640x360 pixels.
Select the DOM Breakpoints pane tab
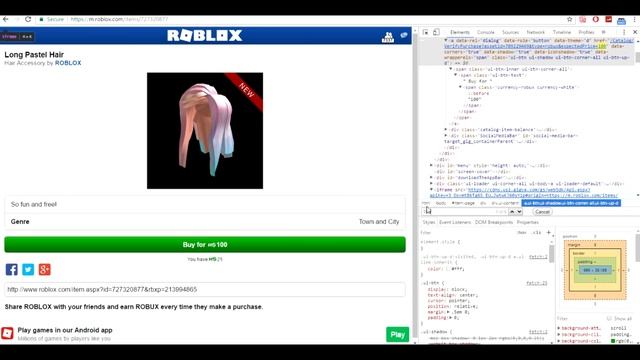click(x=493, y=222)
